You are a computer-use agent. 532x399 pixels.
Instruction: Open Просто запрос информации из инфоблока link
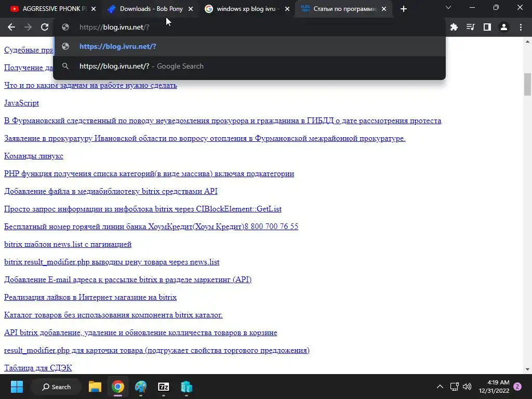[143, 209]
